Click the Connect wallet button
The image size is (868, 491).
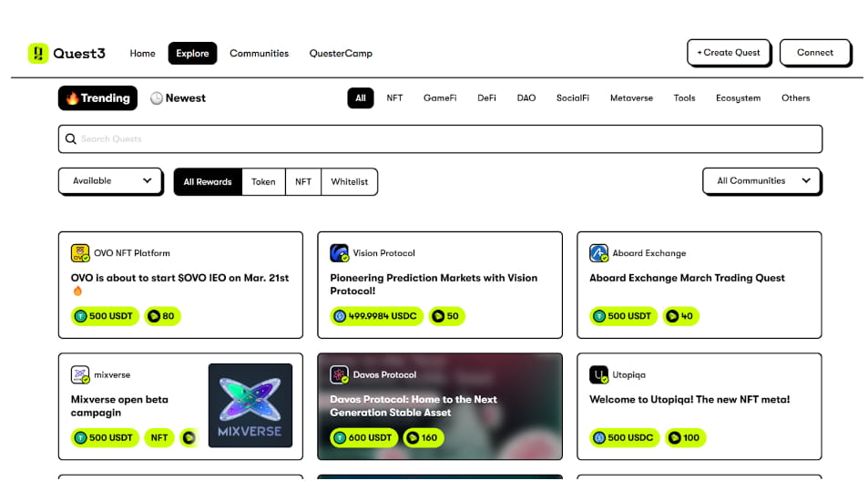[815, 53]
